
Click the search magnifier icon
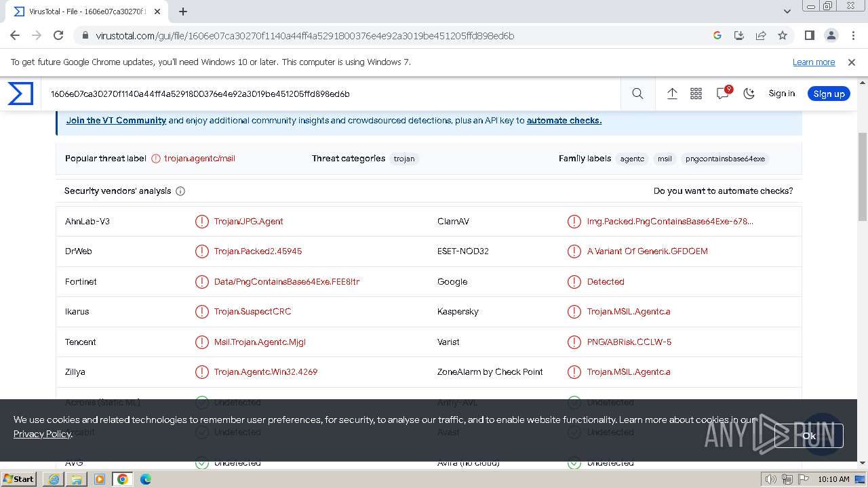tap(637, 94)
